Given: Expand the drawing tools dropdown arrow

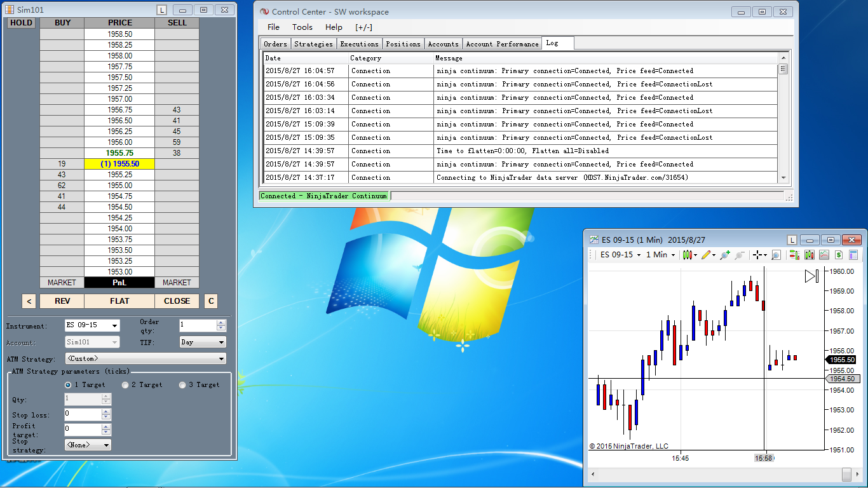Looking at the screenshot, I should [x=714, y=255].
